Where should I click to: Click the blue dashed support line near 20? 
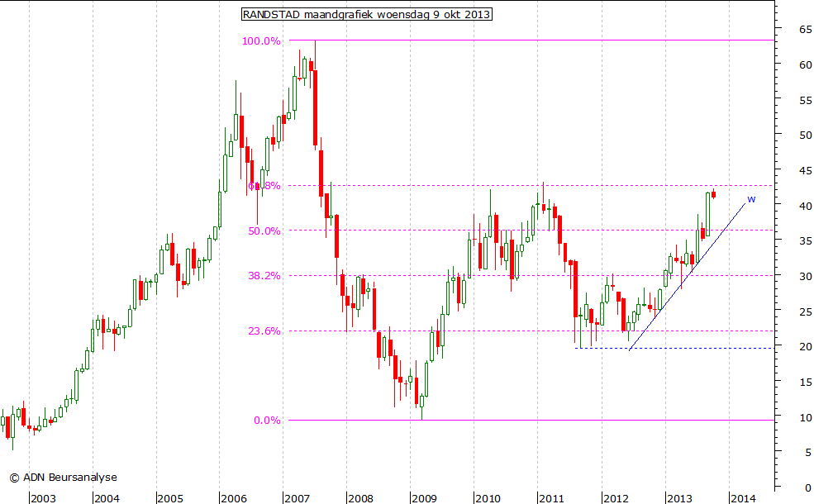[674, 348]
